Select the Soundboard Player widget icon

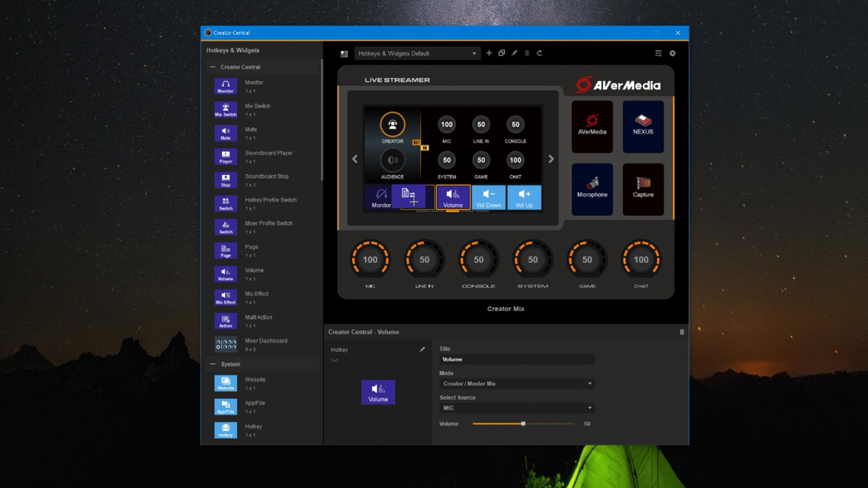click(226, 157)
